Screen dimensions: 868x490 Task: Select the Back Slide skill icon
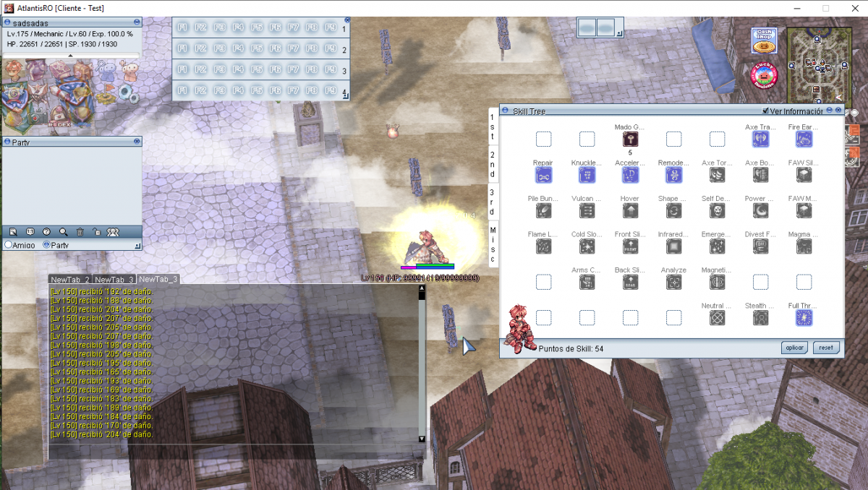click(x=630, y=282)
